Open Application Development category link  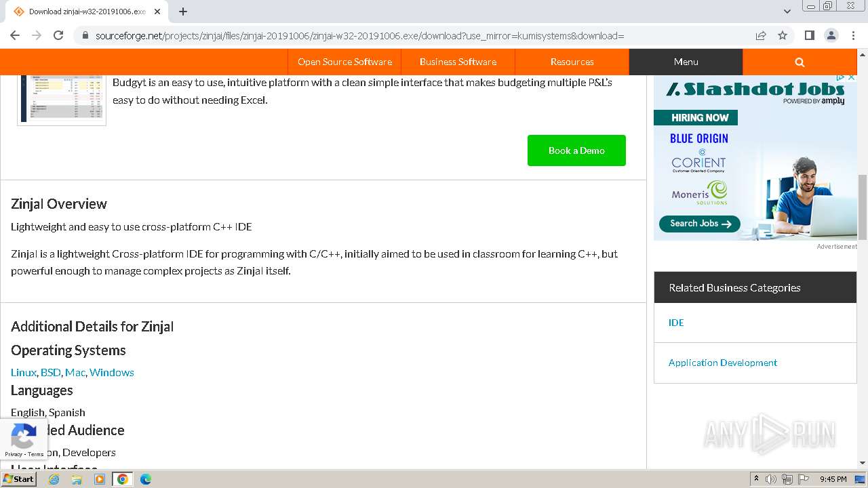[723, 363]
